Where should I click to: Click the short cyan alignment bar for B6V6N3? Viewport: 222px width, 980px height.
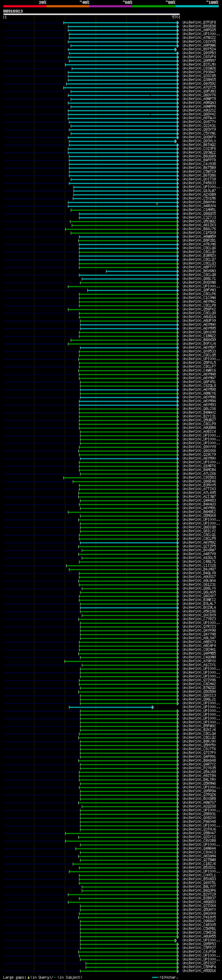click(142, 271)
